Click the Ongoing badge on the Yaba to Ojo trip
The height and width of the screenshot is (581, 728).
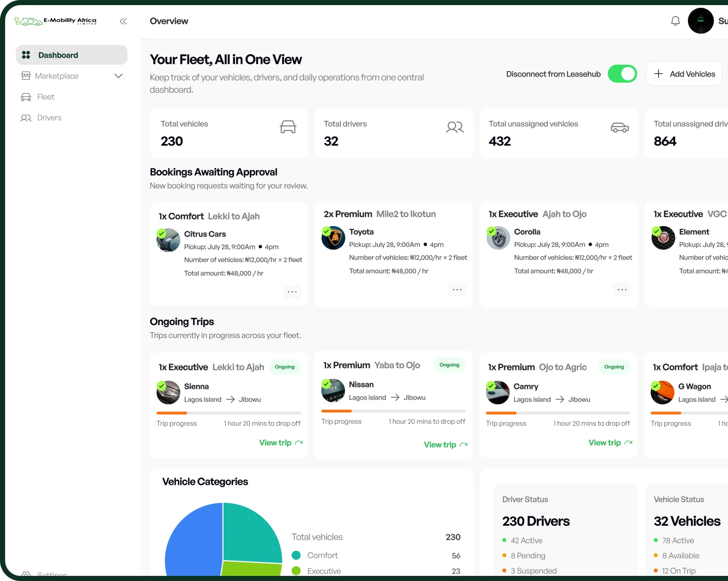pos(450,365)
